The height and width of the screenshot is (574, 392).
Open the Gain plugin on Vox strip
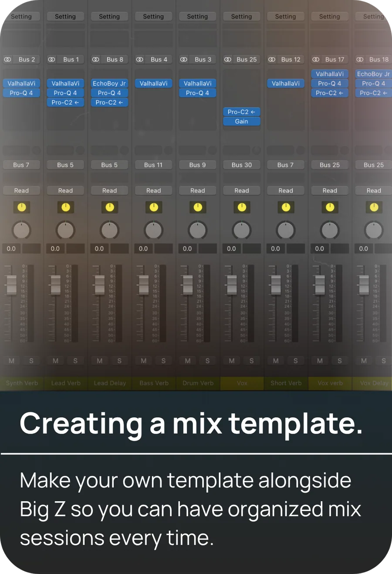[x=242, y=122]
